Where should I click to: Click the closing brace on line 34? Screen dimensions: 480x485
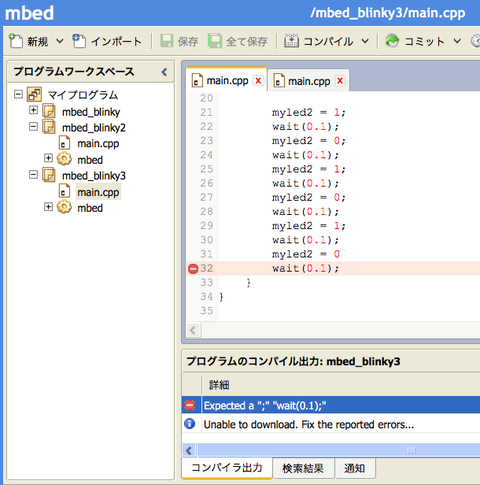pyautogui.click(x=221, y=296)
